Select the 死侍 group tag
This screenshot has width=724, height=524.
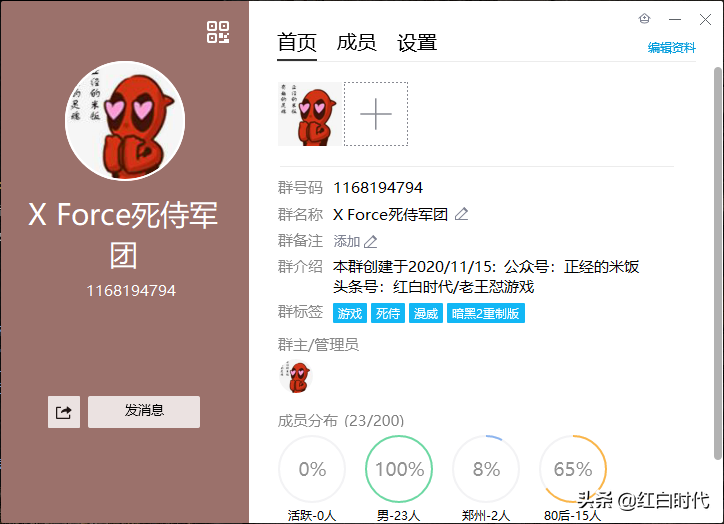tap(388, 313)
